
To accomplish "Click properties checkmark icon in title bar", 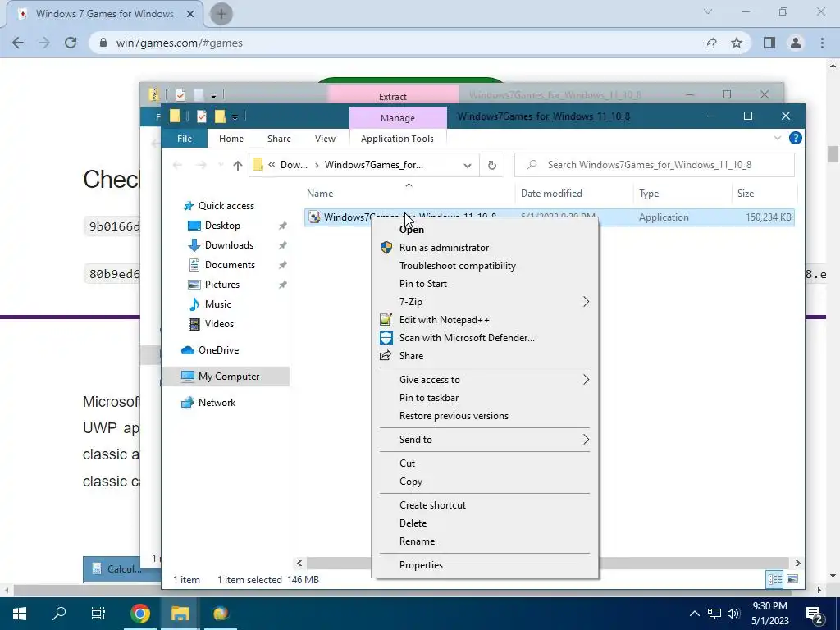I will pos(202,116).
